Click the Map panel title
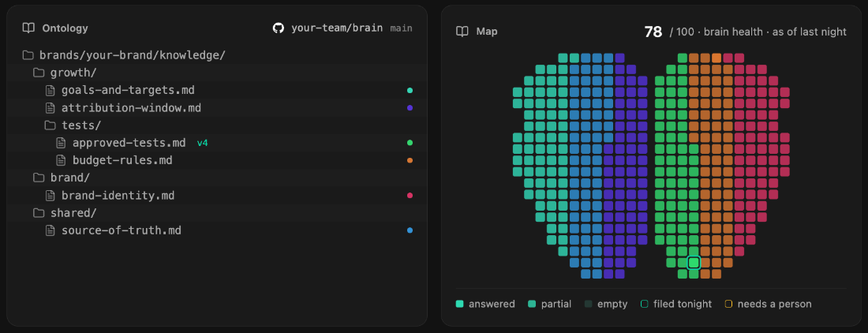The image size is (868, 333). click(x=487, y=32)
